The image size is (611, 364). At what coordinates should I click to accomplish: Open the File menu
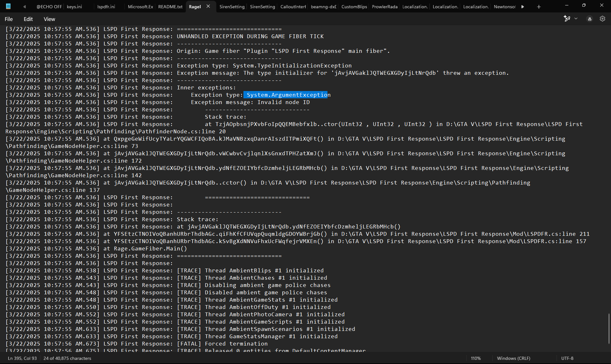click(9, 19)
